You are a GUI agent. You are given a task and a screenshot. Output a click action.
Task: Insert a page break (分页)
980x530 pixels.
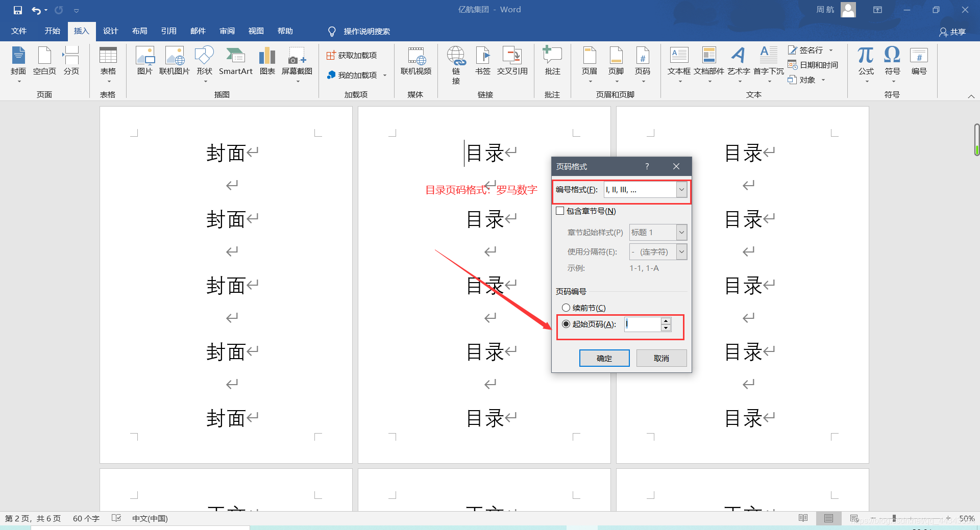point(71,61)
